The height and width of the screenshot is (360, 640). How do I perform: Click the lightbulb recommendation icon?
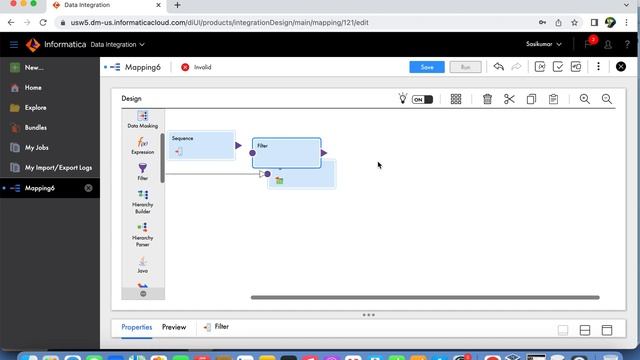click(402, 98)
